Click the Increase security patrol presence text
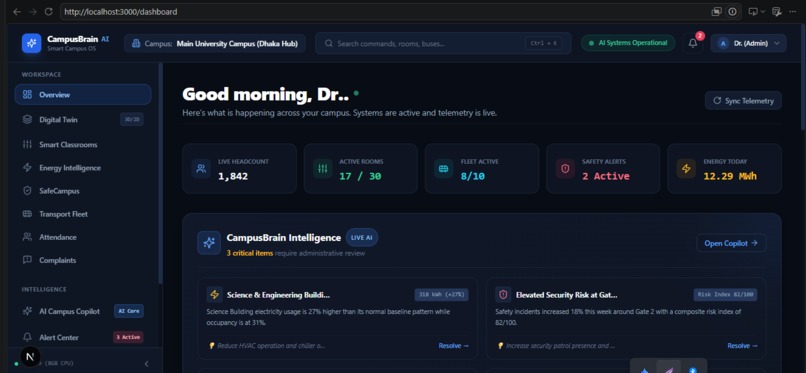 pyautogui.click(x=560, y=346)
